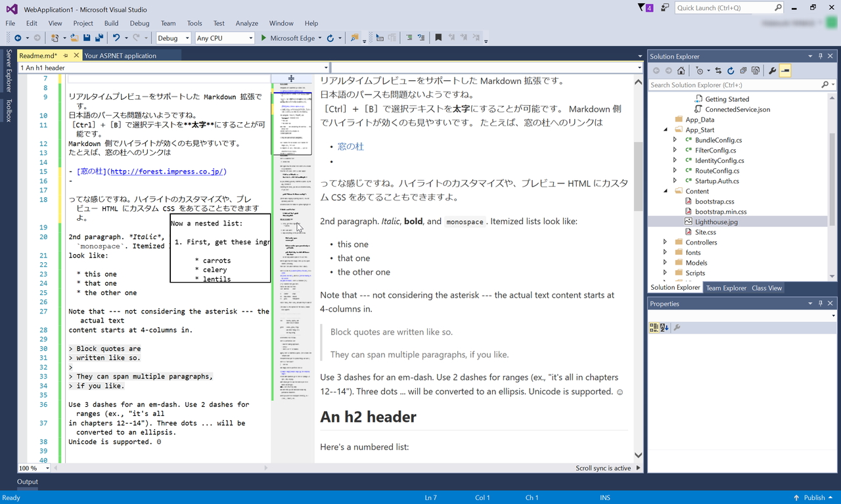Screen dimensions: 841x504
Task: Toggle Preview Selected Items in Solution Explorer
Action: [785, 70]
